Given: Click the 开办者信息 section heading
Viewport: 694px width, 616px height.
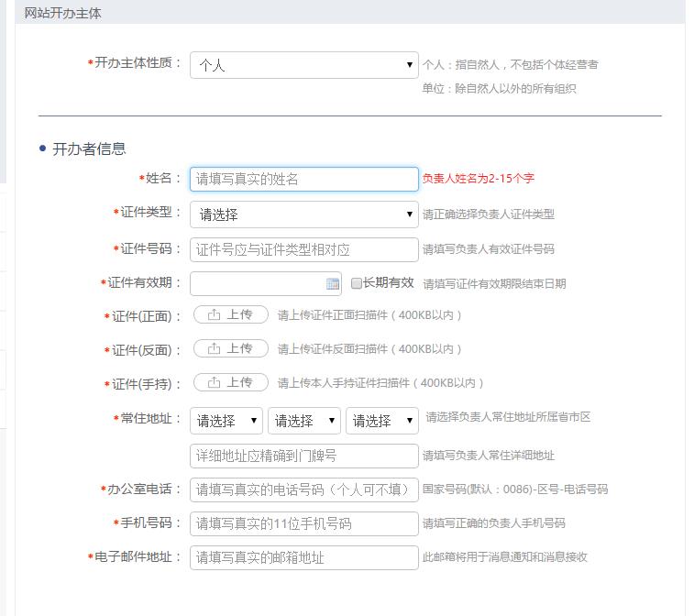Looking at the screenshot, I should pos(89,148).
